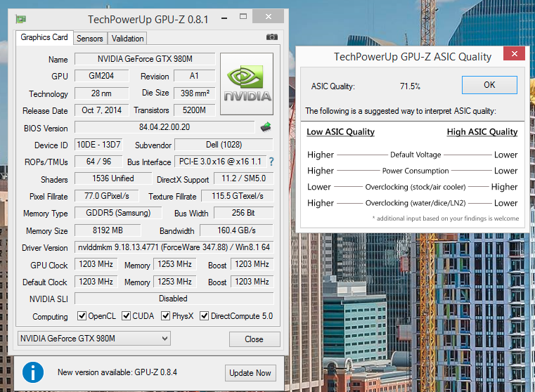Switch to the Validation tab
The width and height of the screenshot is (535, 392).
tap(128, 39)
